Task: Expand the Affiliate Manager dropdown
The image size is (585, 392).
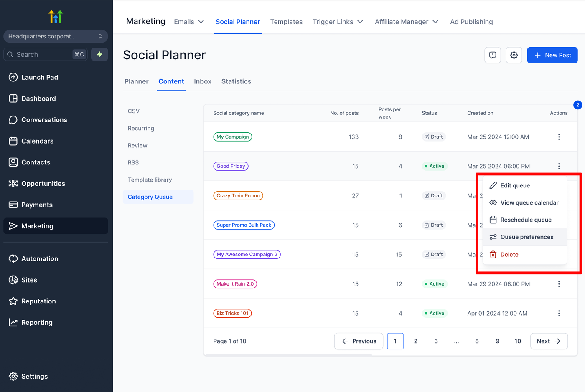Action: (x=406, y=22)
